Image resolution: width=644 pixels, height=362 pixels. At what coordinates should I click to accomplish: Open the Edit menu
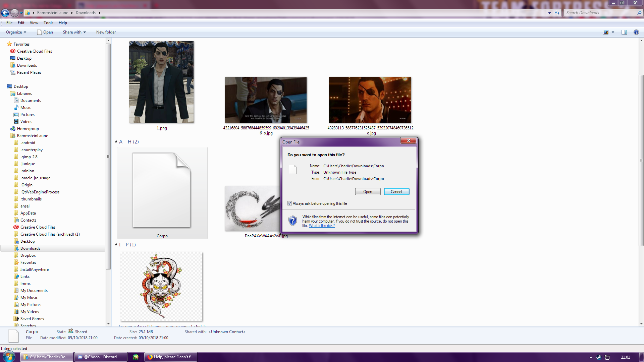[21, 23]
